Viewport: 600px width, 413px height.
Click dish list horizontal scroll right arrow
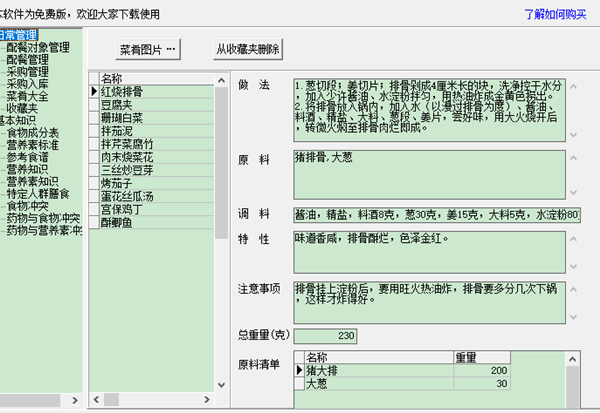207,400
